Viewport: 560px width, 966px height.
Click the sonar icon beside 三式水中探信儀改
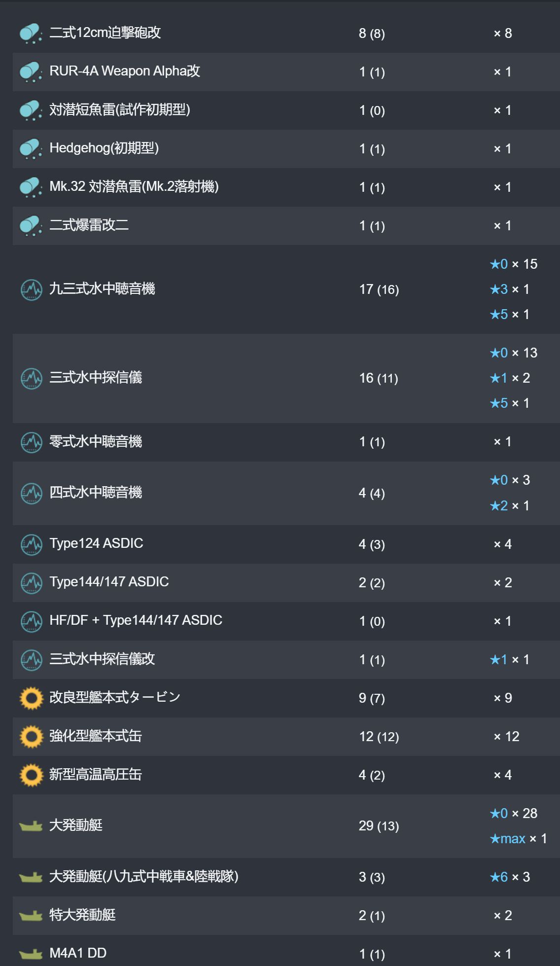[31, 660]
